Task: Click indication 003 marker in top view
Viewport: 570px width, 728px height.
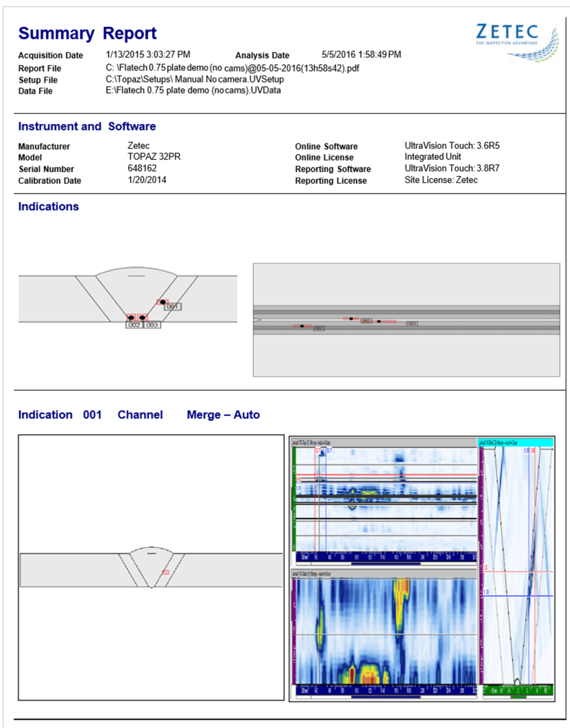Action: click(x=379, y=321)
